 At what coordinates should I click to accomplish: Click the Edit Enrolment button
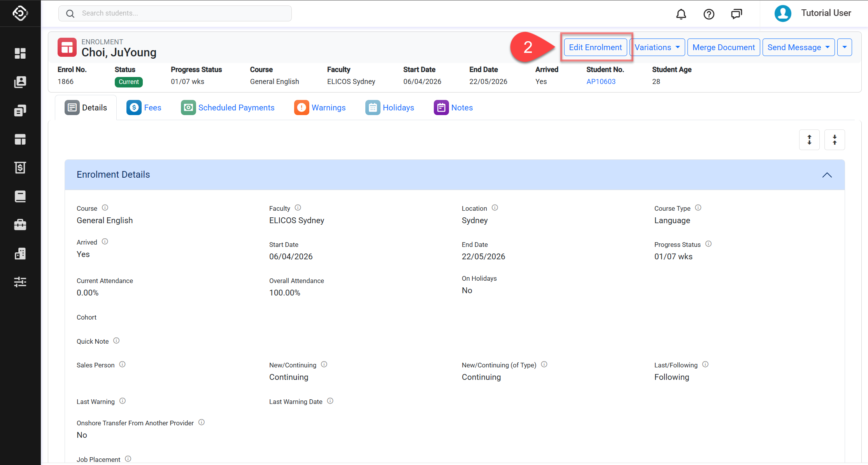(595, 47)
